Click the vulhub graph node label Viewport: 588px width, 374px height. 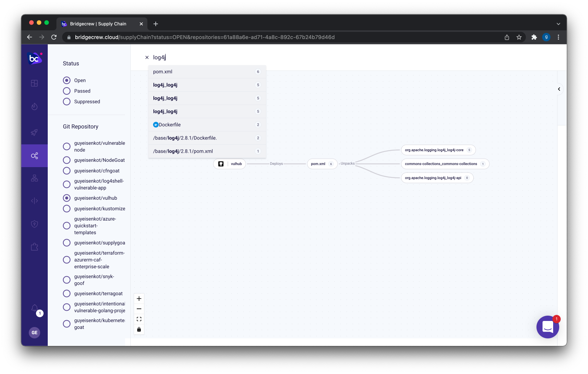pyautogui.click(x=236, y=164)
